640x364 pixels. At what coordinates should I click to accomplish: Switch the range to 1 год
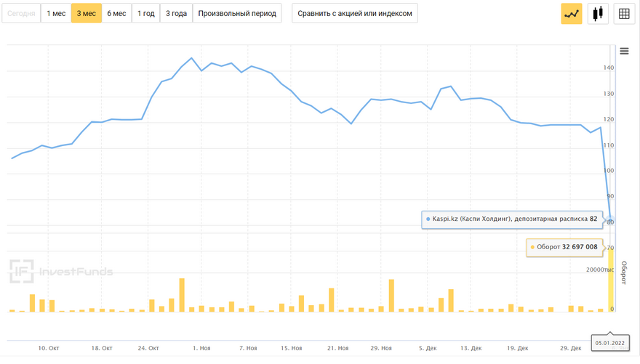pyautogui.click(x=146, y=13)
